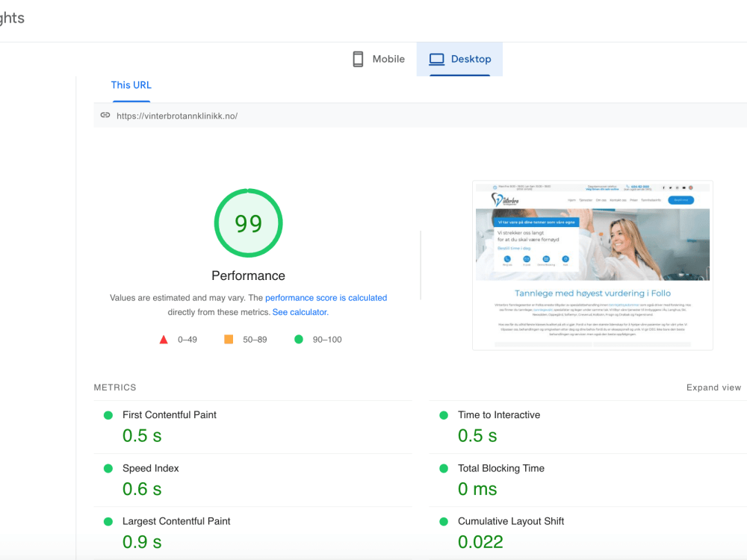
Task: Click the green dot beside First Contentful Paint
Action: click(x=108, y=415)
